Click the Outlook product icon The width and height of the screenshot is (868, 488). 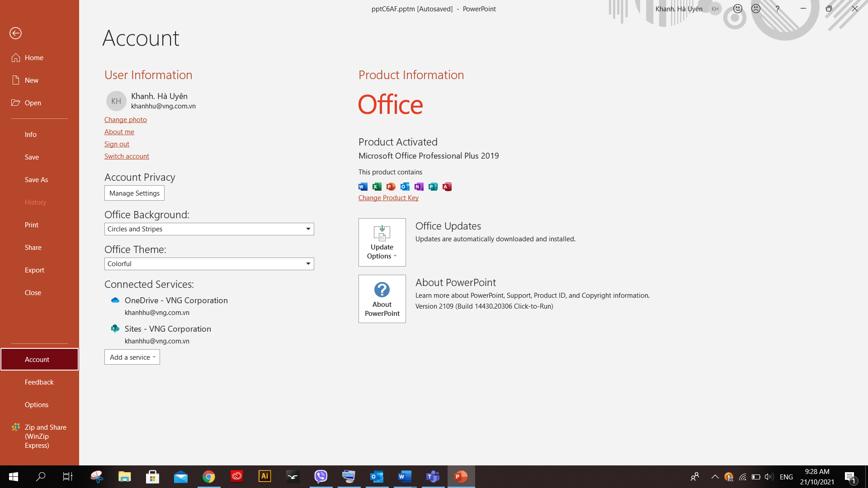405,187
